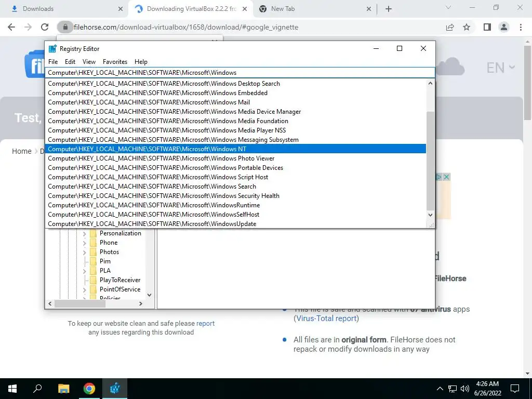The width and height of the screenshot is (532, 399).
Task: Show hidden tray icons chevron
Action: (x=440, y=389)
